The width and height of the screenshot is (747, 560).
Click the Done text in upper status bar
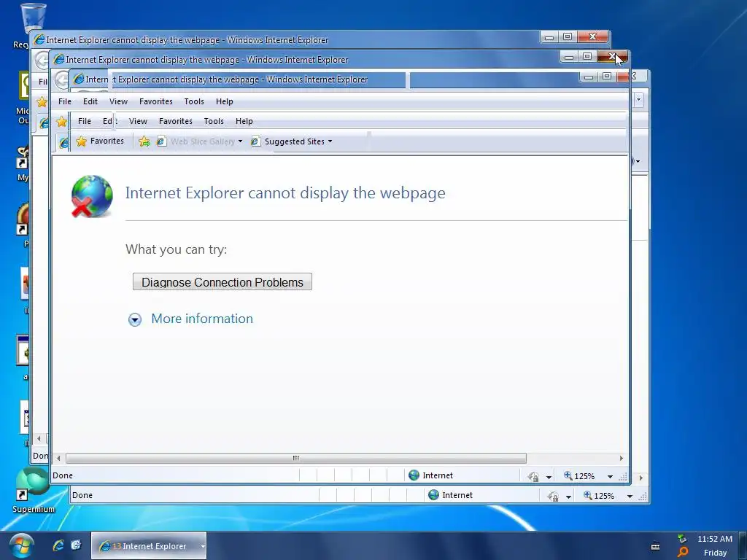(63, 475)
